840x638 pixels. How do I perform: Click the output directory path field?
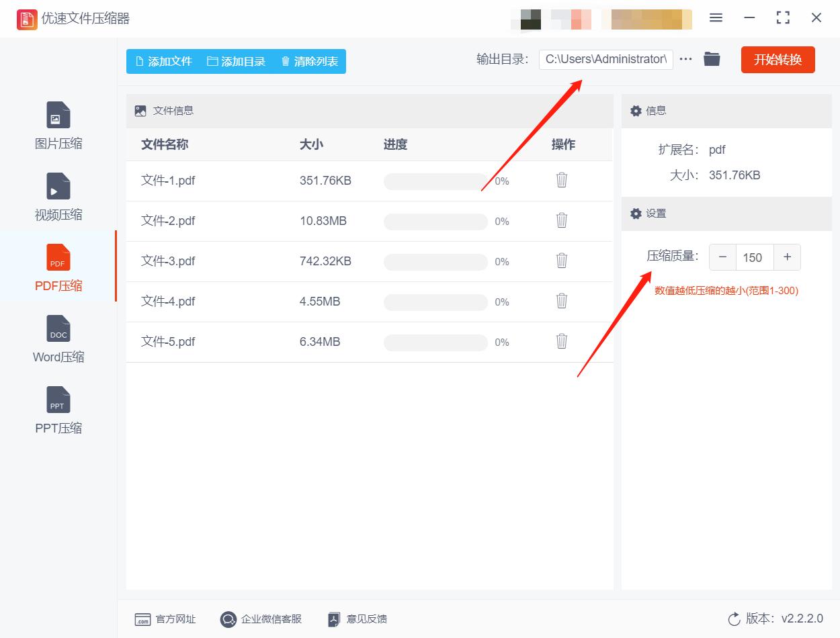pos(605,59)
